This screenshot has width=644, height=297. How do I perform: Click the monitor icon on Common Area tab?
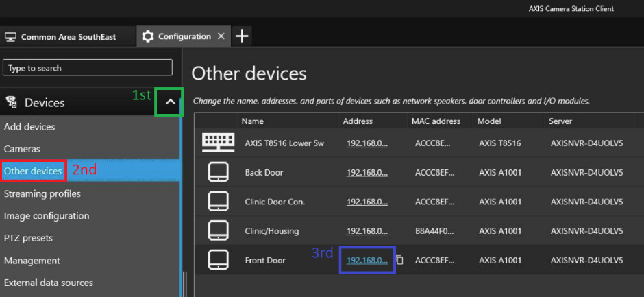click(10, 37)
